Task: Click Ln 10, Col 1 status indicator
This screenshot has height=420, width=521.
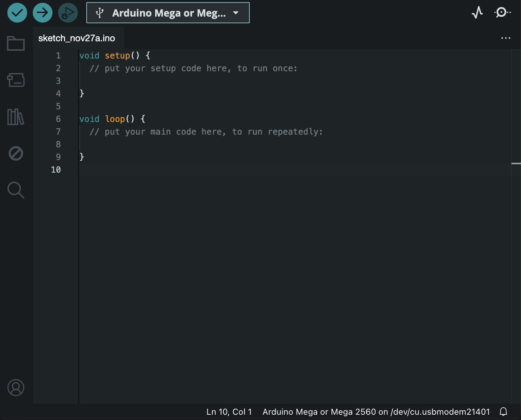Action: click(229, 412)
